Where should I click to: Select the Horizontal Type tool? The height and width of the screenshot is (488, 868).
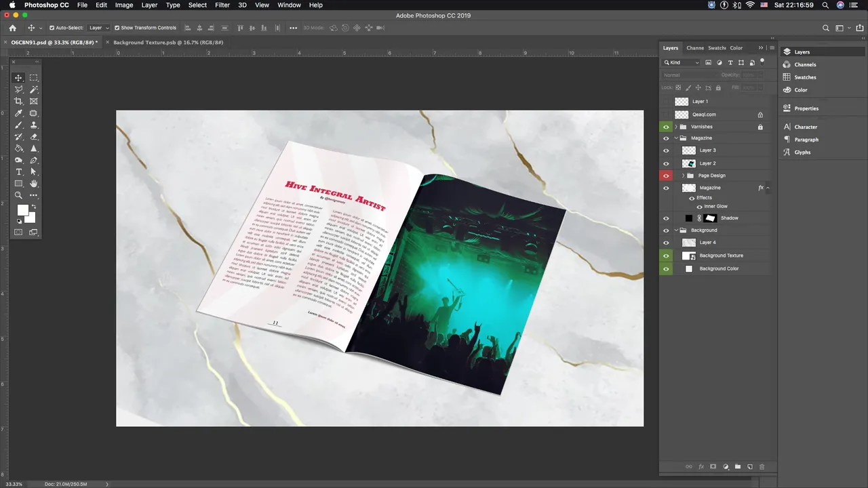(18, 172)
